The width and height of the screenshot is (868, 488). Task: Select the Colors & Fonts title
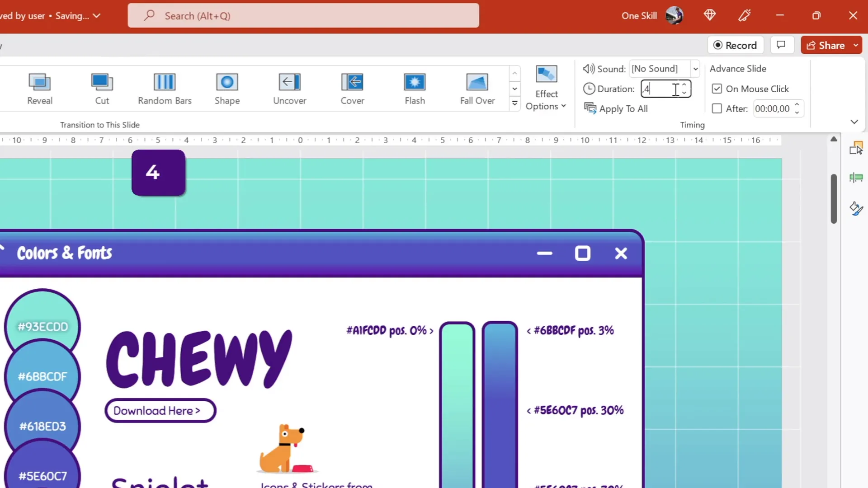click(x=64, y=253)
